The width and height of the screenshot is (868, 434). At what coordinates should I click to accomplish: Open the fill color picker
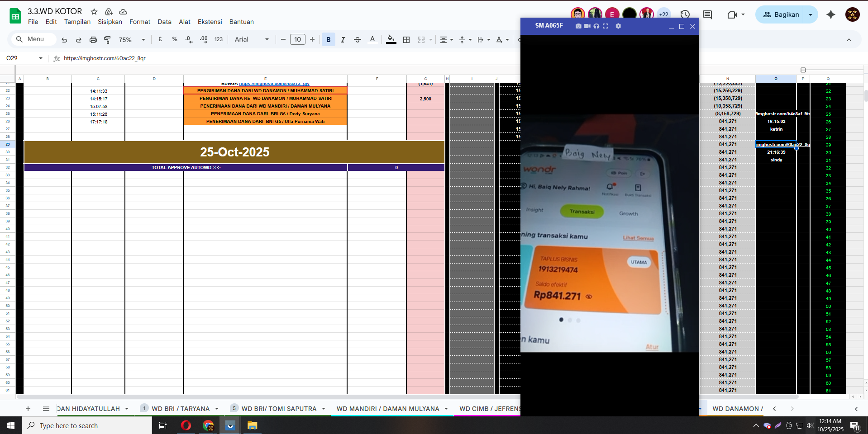(391, 39)
